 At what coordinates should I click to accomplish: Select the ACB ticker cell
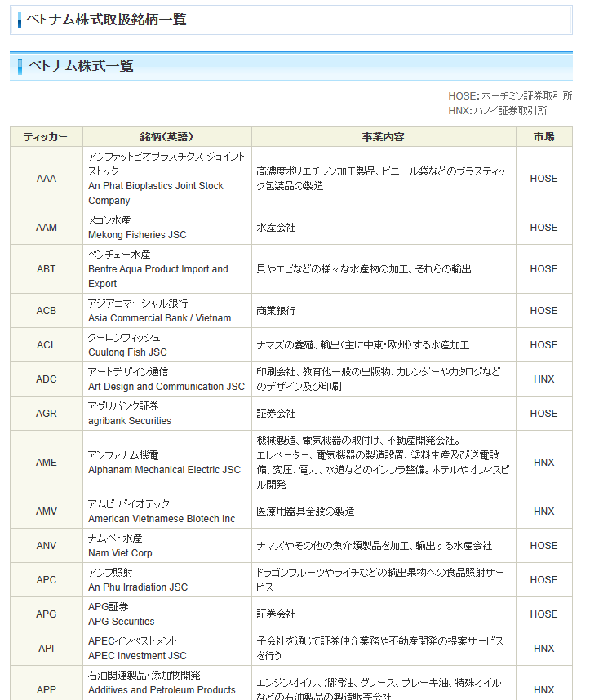(x=46, y=311)
